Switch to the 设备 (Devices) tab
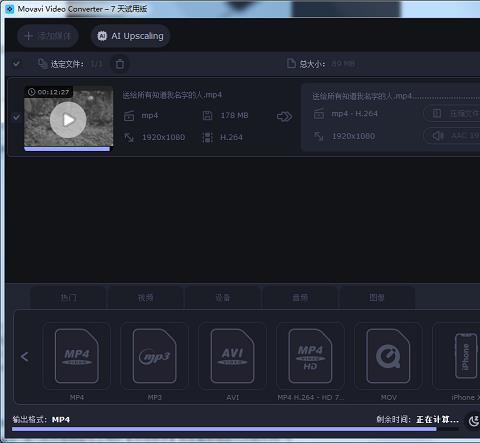The height and width of the screenshot is (443, 480). (223, 297)
